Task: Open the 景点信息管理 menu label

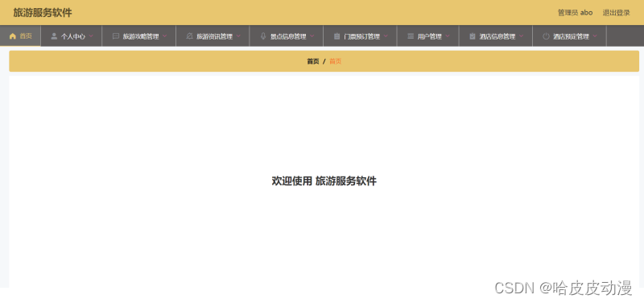Action: click(x=288, y=36)
